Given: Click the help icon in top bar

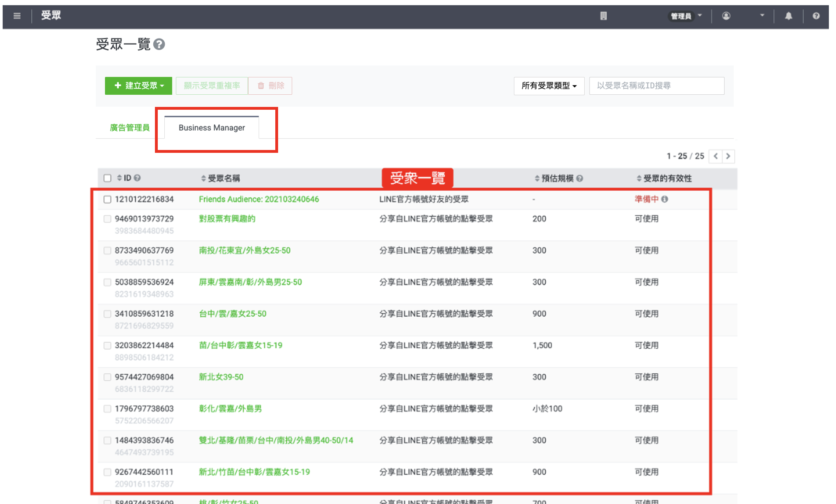Looking at the screenshot, I should 816,16.
